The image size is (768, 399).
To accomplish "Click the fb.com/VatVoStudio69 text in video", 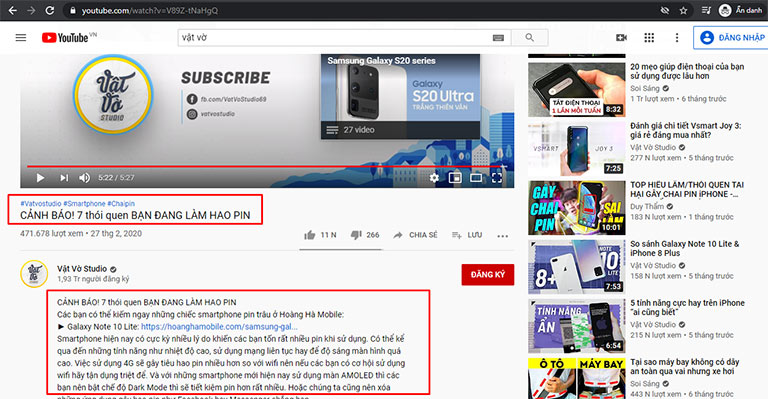I will pos(233,99).
